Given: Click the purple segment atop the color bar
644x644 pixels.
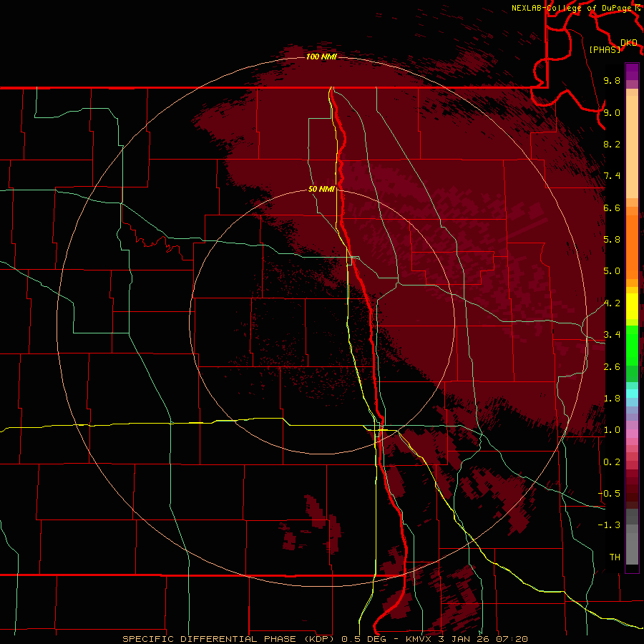Looking at the screenshot, I should point(632,72).
